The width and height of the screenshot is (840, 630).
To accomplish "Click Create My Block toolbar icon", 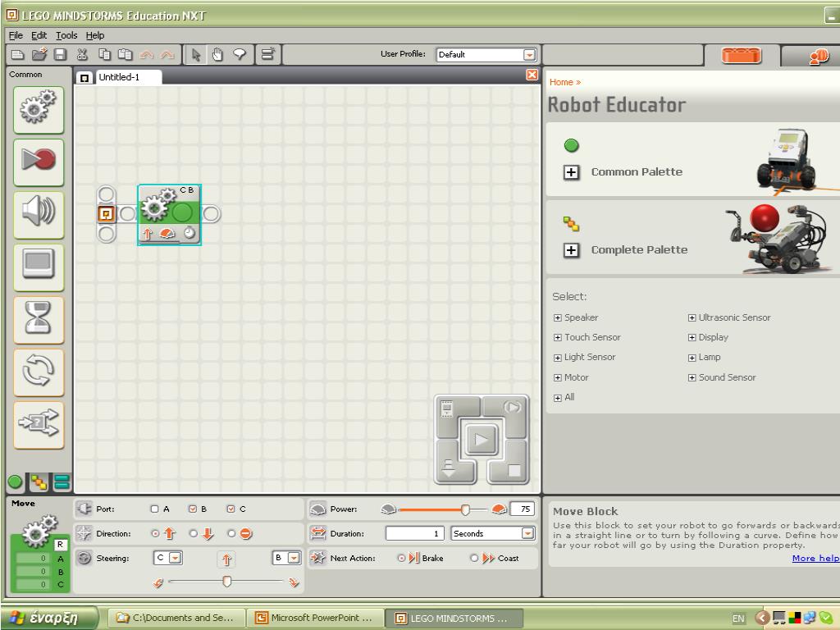I will click(x=268, y=55).
